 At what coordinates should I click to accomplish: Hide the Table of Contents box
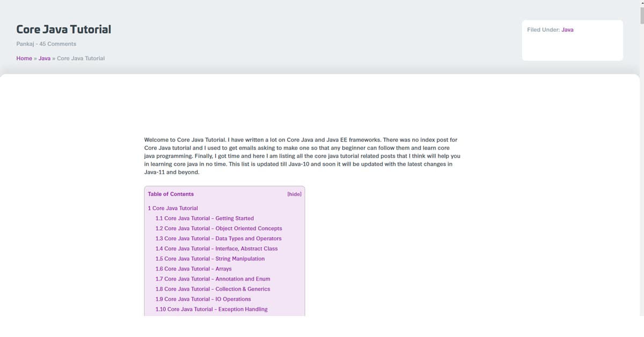point(294,194)
